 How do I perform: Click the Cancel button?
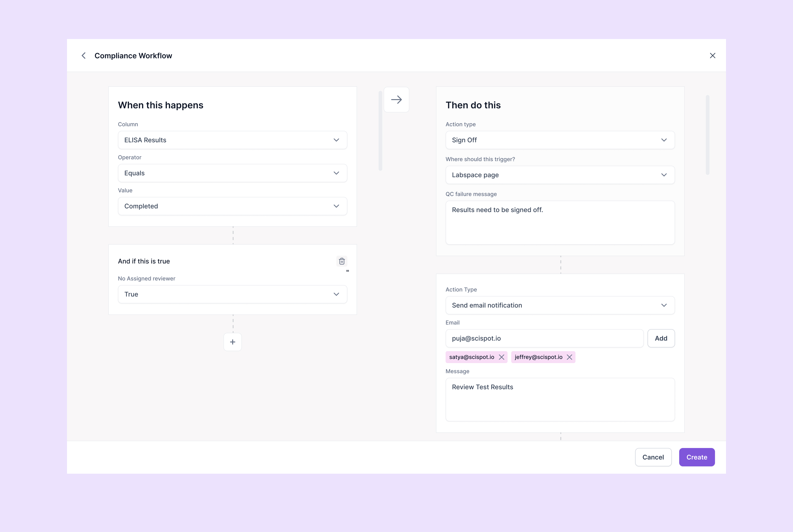[x=653, y=457]
